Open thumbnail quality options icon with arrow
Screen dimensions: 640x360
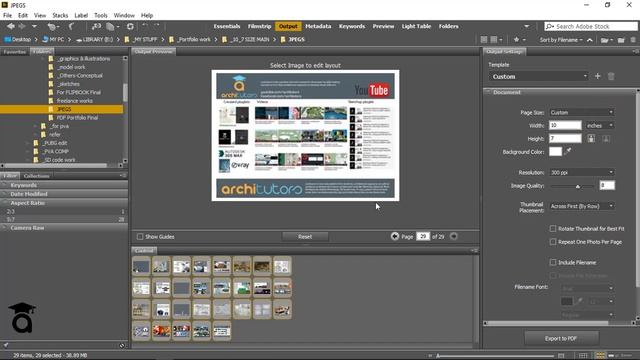pyautogui.click(x=496, y=40)
